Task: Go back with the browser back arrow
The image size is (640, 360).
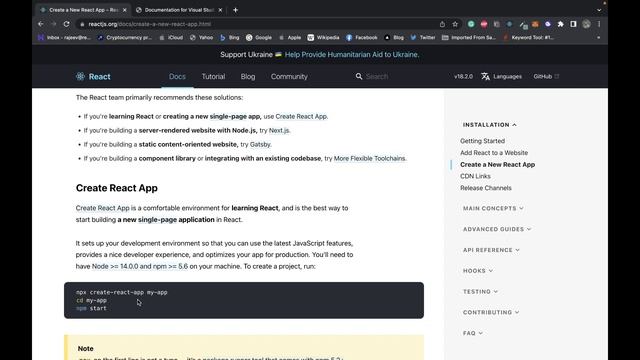Action: point(41,24)
